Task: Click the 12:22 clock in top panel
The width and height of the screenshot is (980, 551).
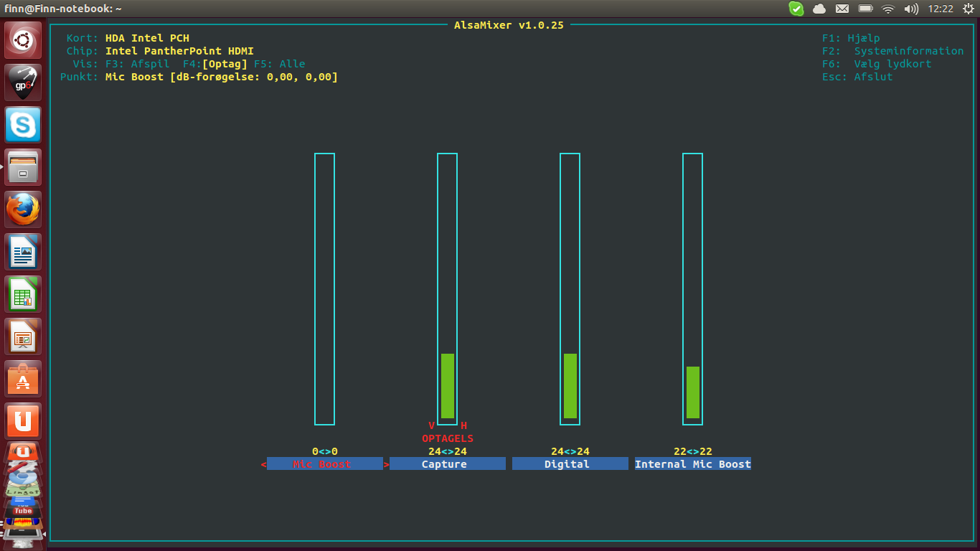Action: click(940, 9)
